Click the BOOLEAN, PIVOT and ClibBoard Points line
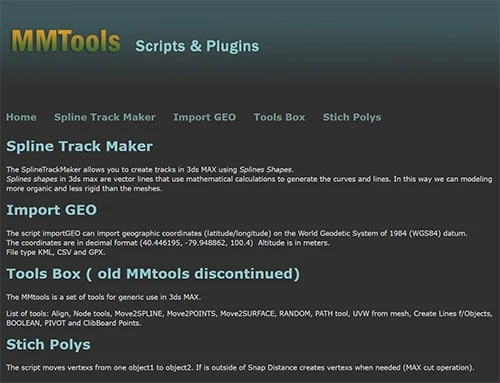The height and width of the screenshot is (383, 500). (x=74, y=323)
